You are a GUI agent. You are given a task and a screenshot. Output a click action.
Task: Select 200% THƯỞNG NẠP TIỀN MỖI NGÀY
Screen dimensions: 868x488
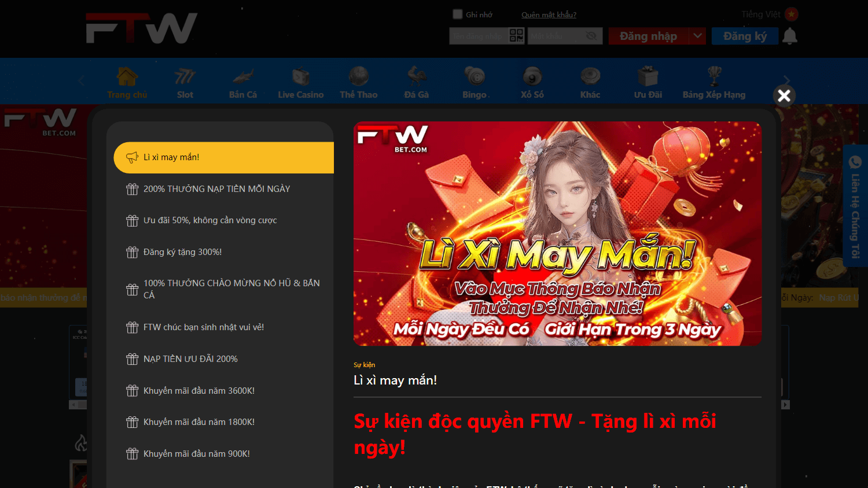pos(224,189)
